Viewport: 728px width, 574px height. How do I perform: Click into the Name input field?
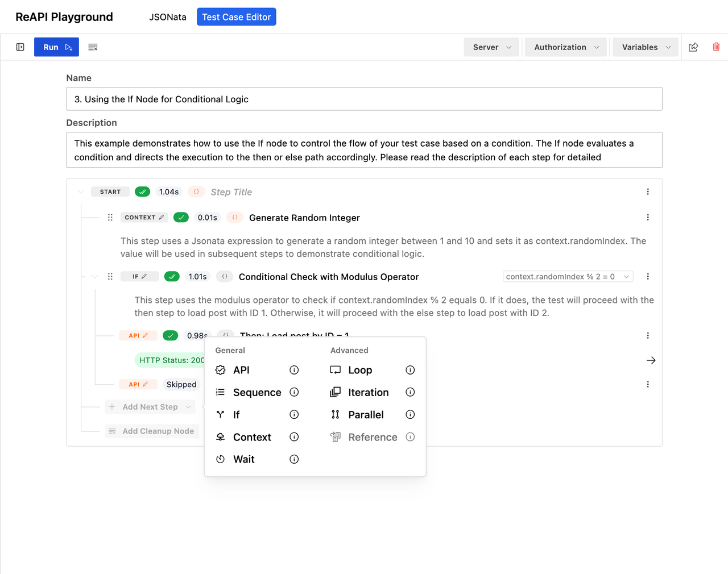pos(364,99)
